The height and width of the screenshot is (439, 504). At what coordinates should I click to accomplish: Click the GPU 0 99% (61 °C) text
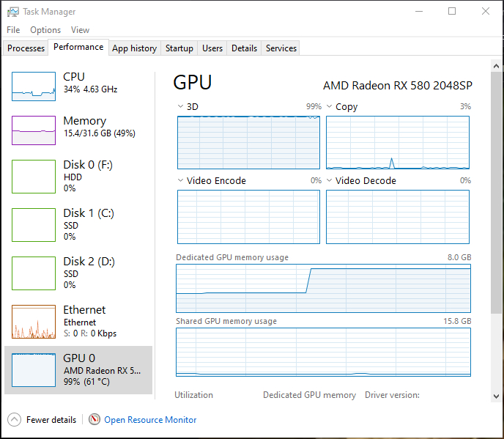(x=86, y=382)
